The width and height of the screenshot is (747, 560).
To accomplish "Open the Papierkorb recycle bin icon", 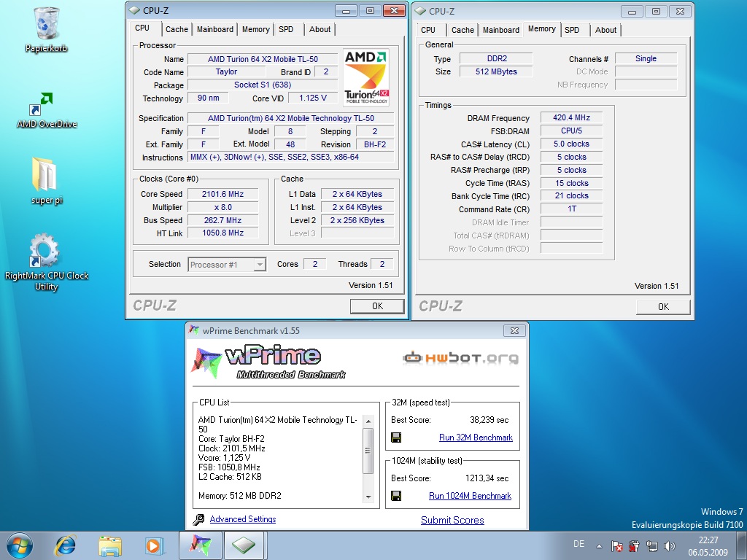I will coord(46,28).
